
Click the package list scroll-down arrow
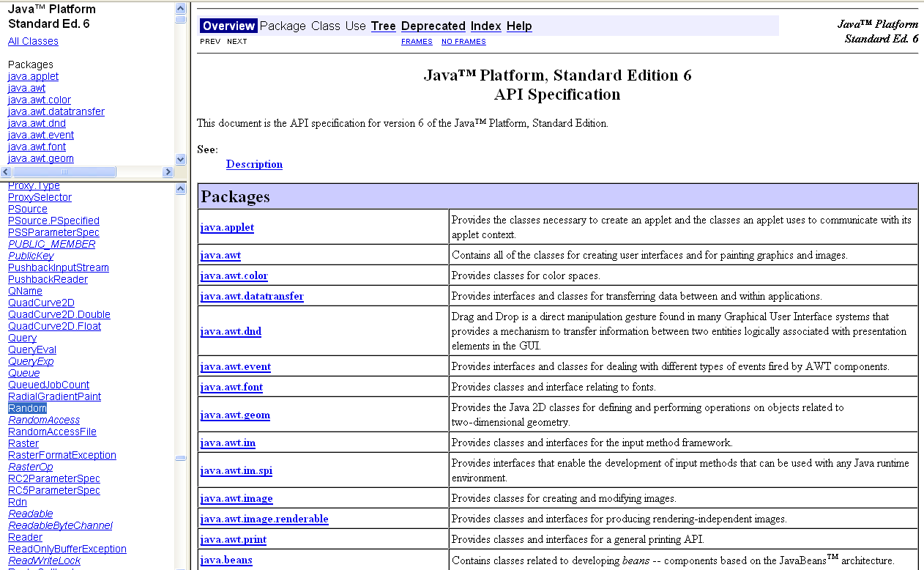(181, 159)
